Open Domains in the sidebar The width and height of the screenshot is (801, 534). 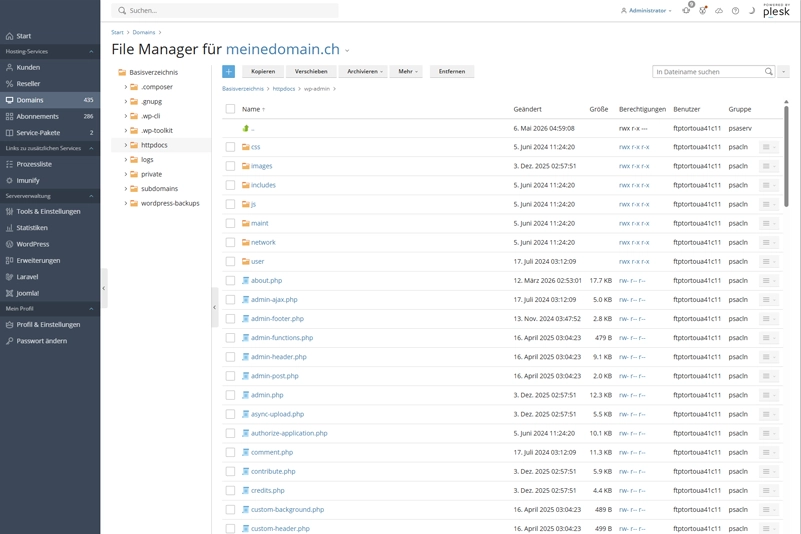pos(50,100)
